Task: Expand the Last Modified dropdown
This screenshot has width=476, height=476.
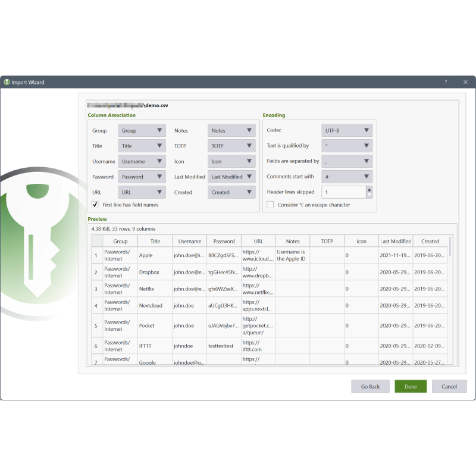Action: pyautogui.click(x=231, y=177)
